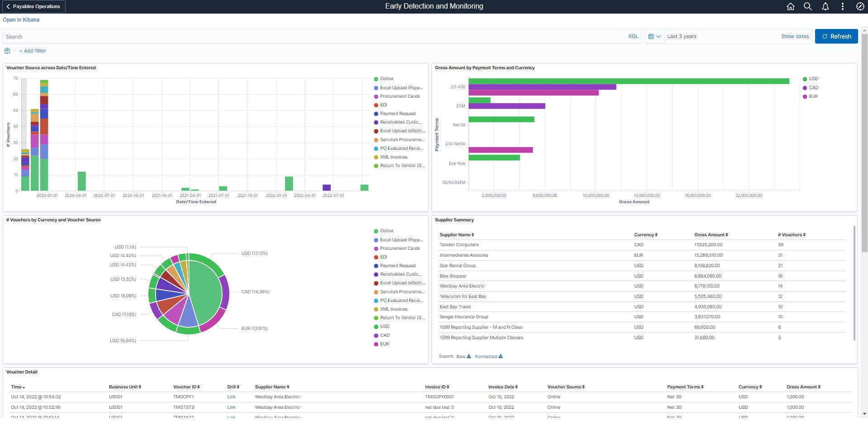Toggle the KQL query language switch
This screenshot has width=868, height=421.
pos(633,36)
